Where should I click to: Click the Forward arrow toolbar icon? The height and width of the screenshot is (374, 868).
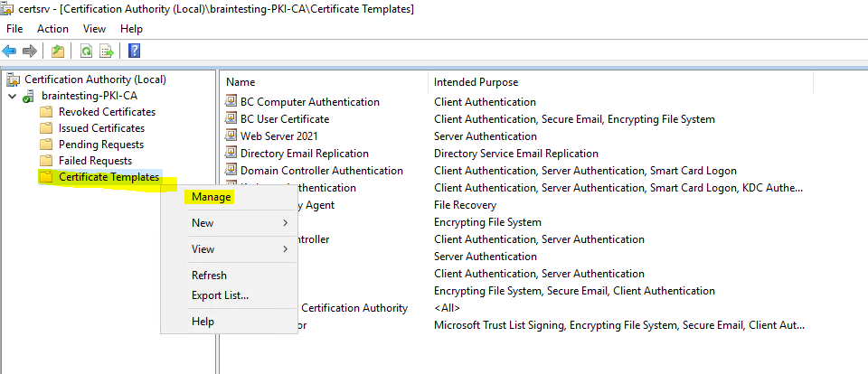click(x=29, y=51)
